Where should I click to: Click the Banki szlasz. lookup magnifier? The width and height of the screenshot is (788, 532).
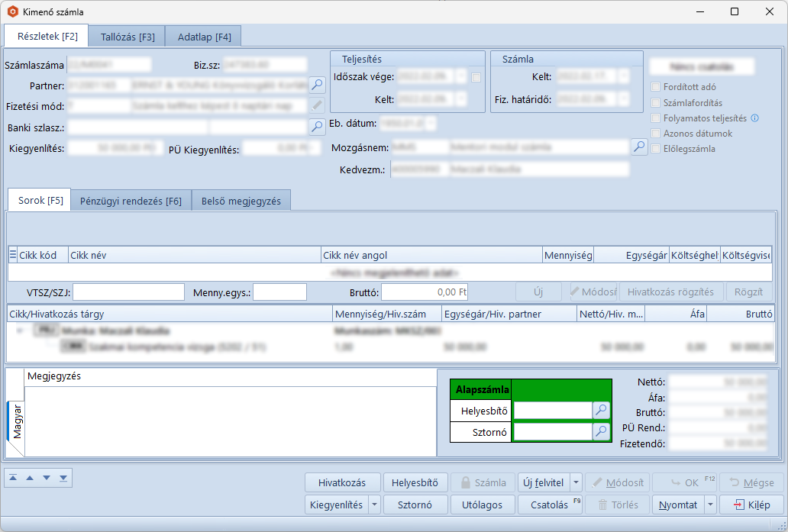[x=317, y=127]
